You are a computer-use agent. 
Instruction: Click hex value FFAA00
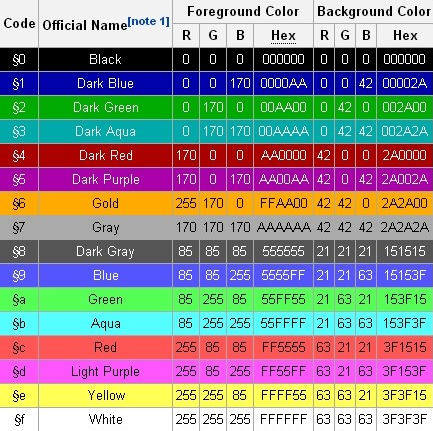coord(283,203)
